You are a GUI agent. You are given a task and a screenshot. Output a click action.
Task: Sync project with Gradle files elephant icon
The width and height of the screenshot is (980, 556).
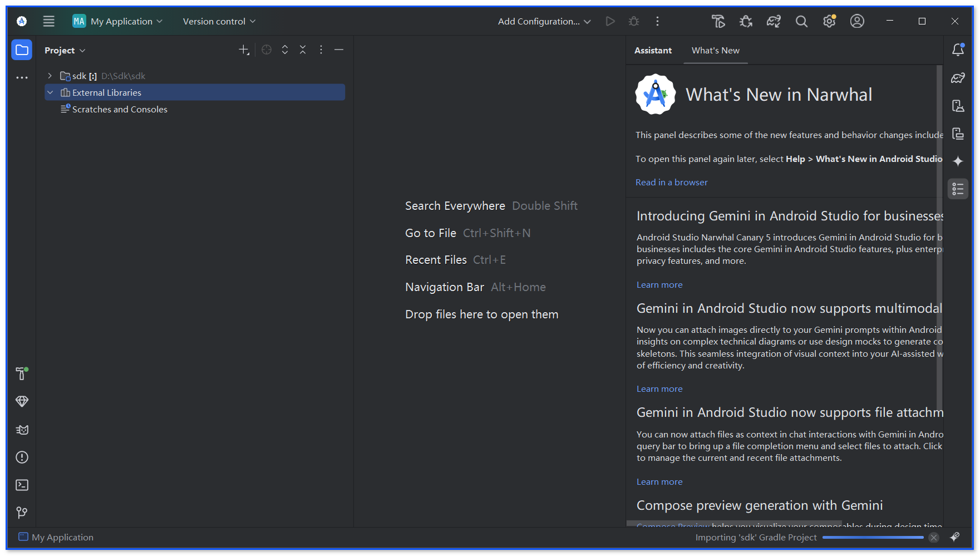tap(774, 21)
